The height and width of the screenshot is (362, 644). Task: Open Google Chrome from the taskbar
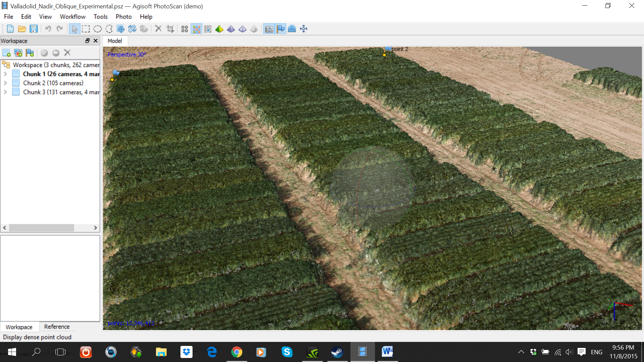click(x=236, y=352)
